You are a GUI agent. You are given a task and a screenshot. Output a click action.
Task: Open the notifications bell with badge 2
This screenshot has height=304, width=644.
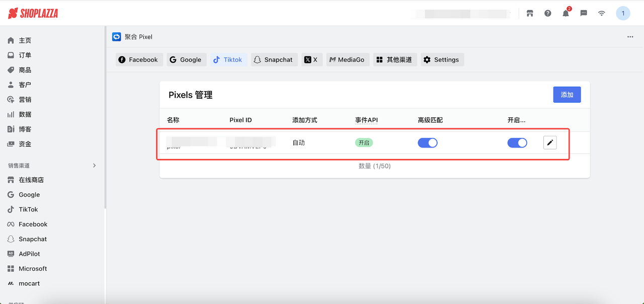(x=566, y=13)
